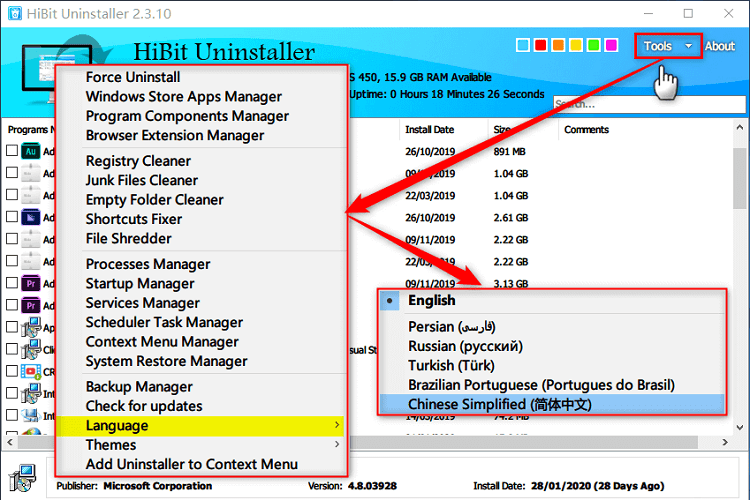This screenshot has width=750, height=500.
Task: Open the Startup Manager
Action: (x=140, y=284)
